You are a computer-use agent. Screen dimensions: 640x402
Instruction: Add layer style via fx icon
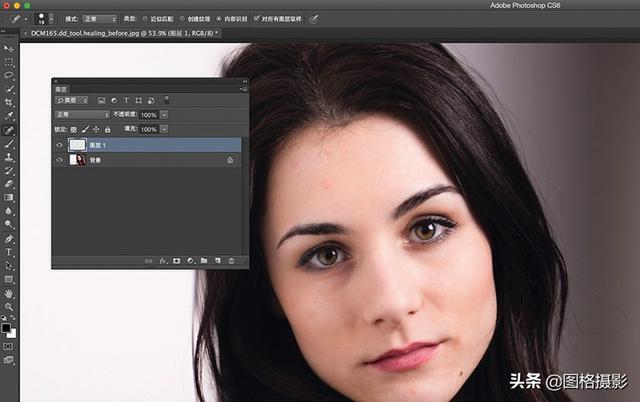162,260
